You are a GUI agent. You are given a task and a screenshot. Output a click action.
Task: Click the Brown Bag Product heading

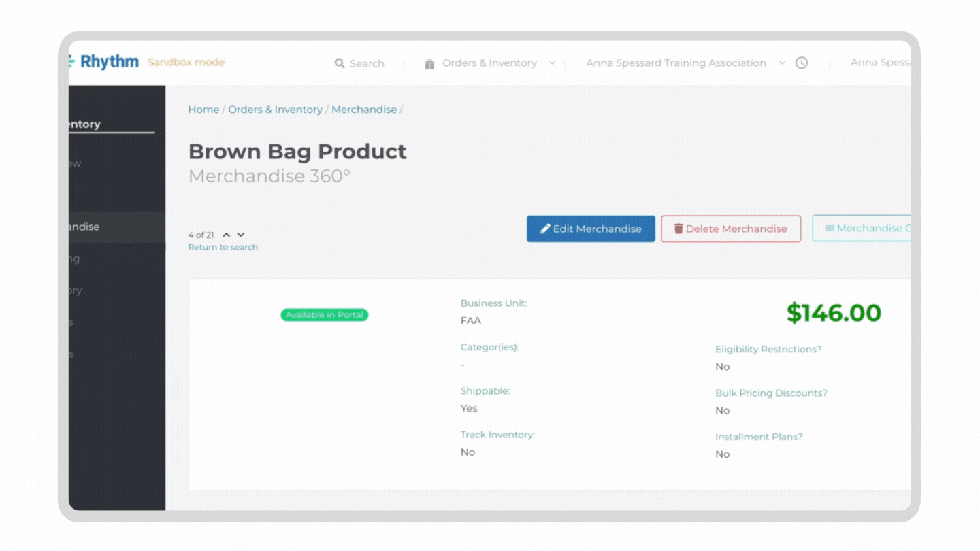point(297,151)
